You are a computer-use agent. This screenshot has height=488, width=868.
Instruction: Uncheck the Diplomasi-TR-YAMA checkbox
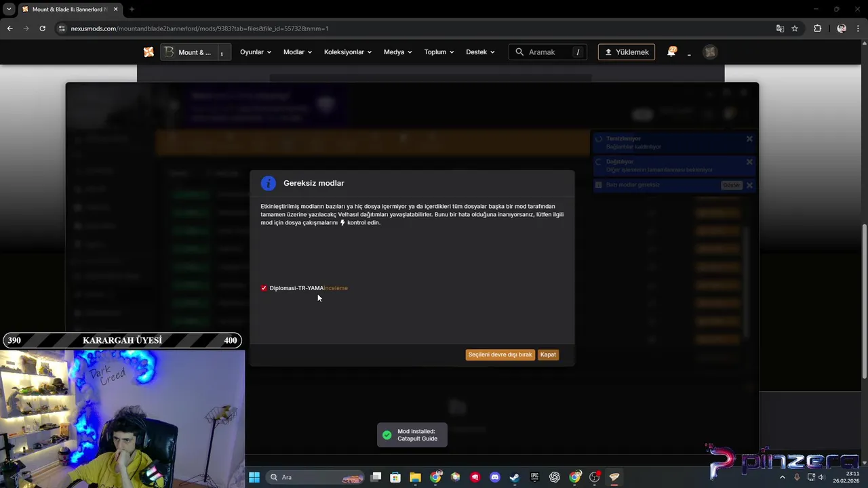point(264,288)
